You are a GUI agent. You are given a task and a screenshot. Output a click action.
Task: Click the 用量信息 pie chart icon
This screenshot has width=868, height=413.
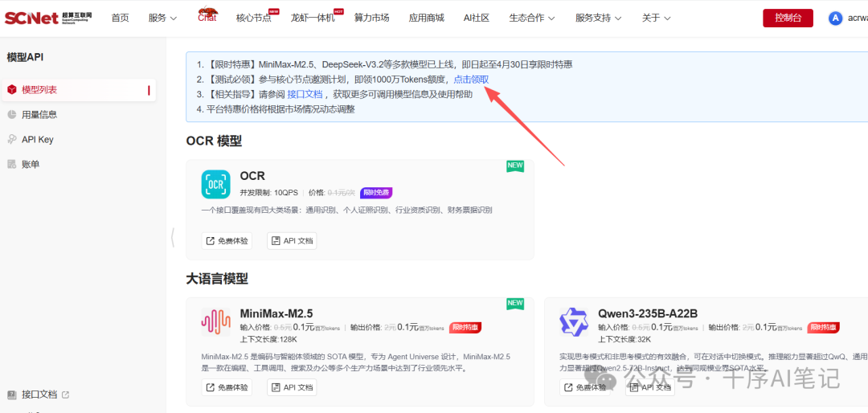point(11,115)
